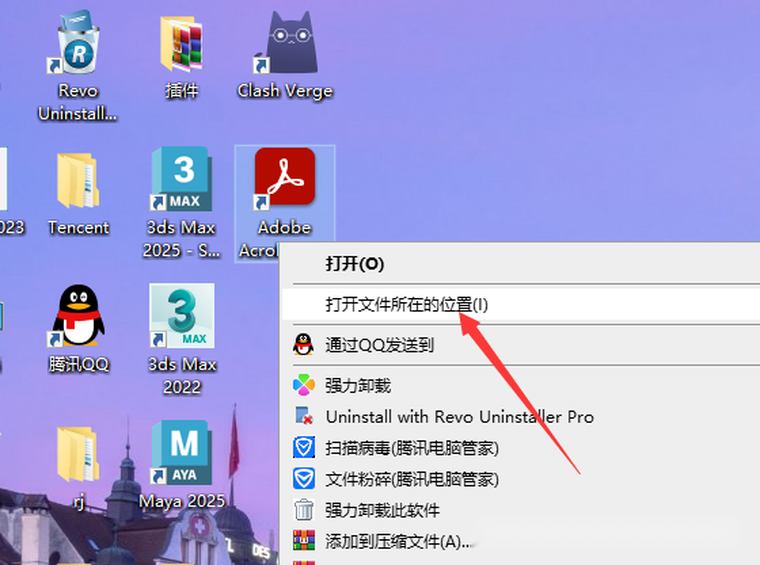Select the rj folder icon
The width and height of the screenshot is (760, 565).
coord(78,455)
